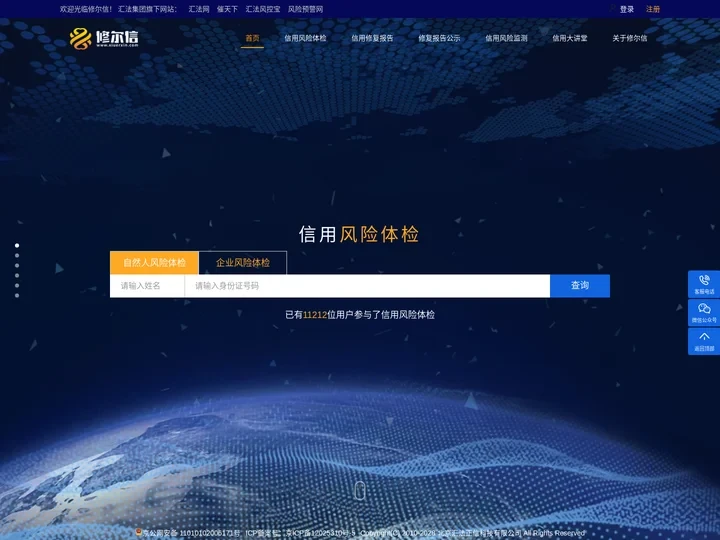Click the 京公网安备 record number link

(191, 533)
